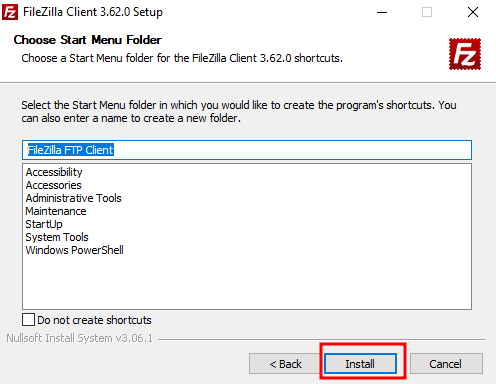This screenshot has width=496, height=384.
Task: Go back with the Back button
Action: click(x=285, y=364)
